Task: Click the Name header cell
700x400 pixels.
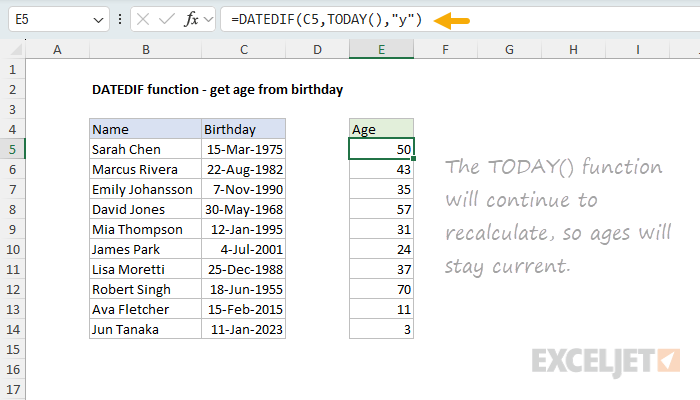Action: pos(146,129)
